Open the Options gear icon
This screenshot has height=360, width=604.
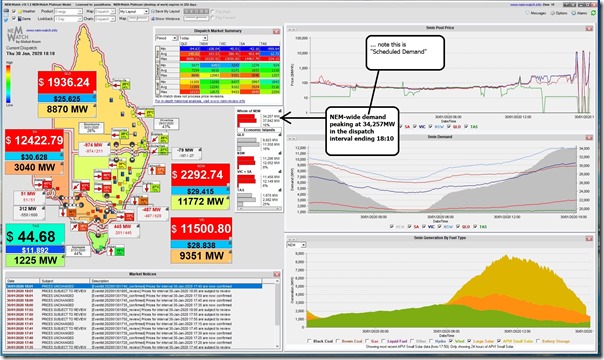(x=553, y=13)
